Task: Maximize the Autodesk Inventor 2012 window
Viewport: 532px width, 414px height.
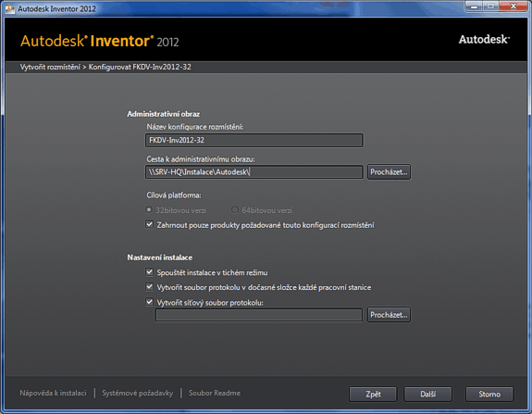Action: point(490,6)
